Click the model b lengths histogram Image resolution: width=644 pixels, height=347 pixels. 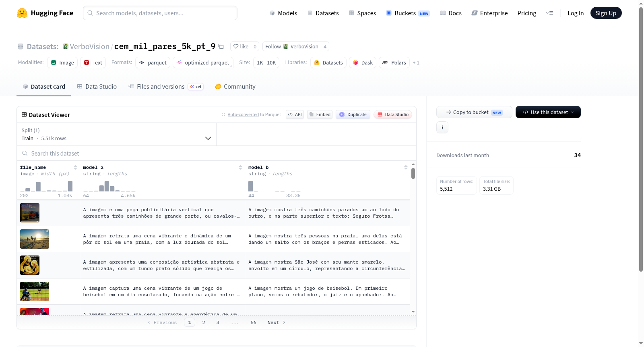[275, 186]
